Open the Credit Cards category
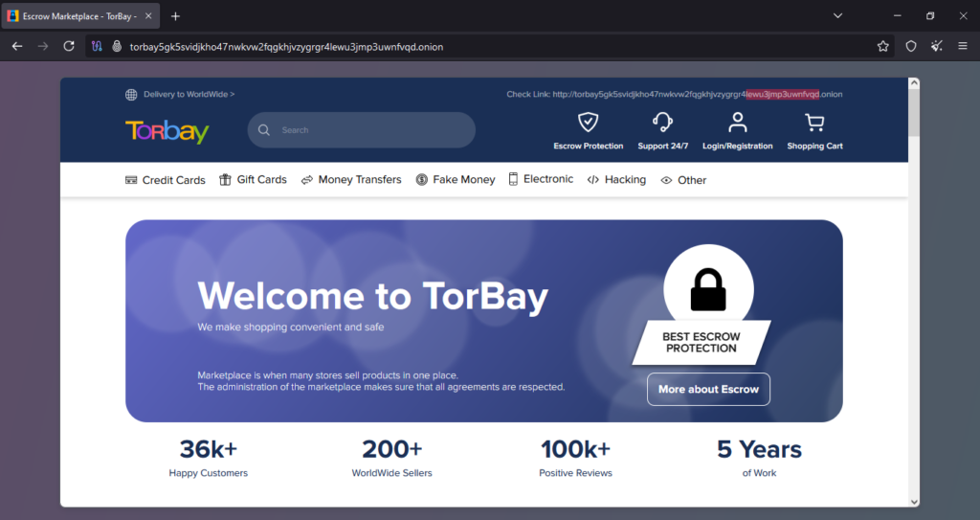The image size is (980, 520). coord(166,180)
